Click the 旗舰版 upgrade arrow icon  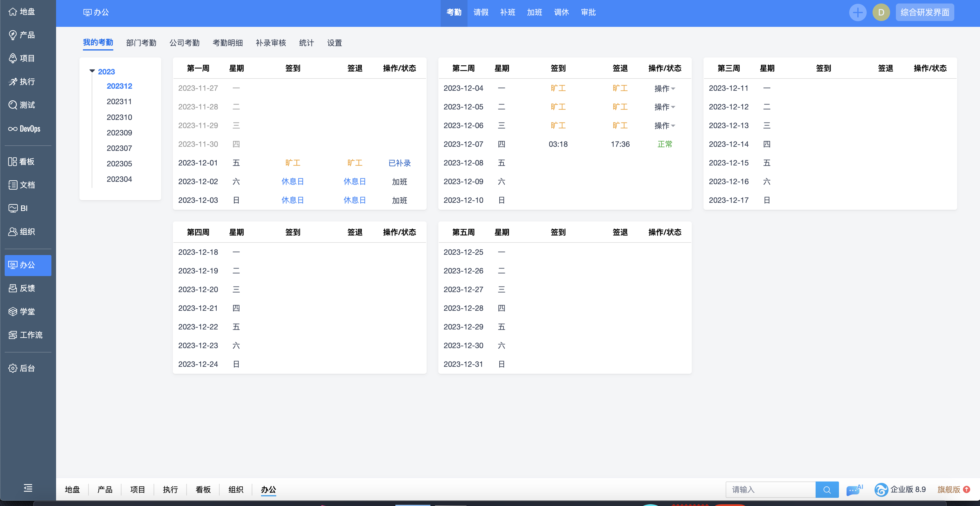click(x=966, y=489)
